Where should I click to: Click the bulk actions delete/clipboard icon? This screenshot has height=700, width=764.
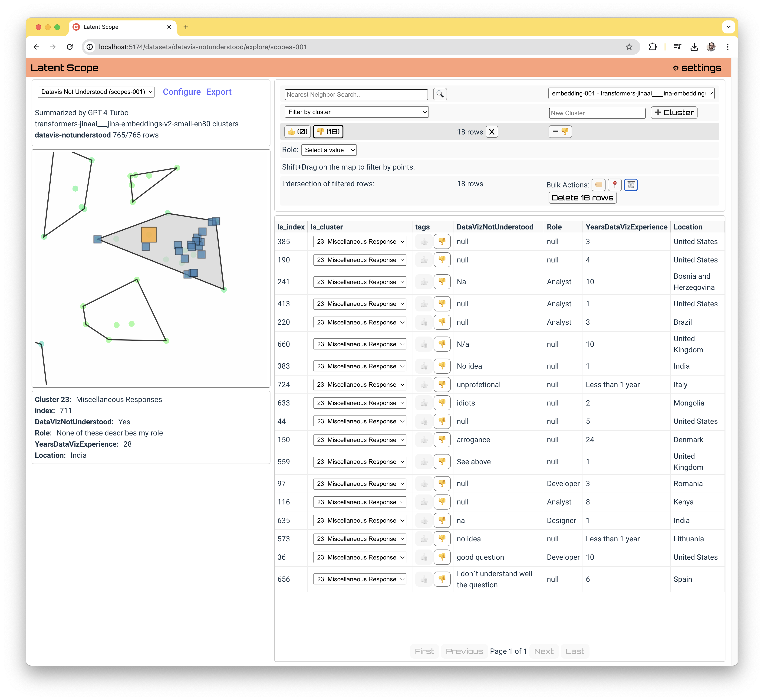click(631, 184)
